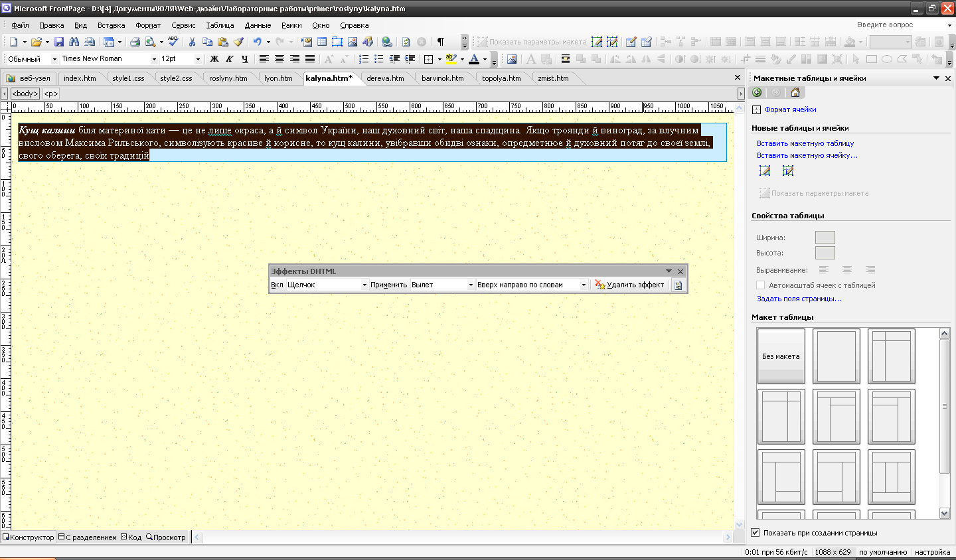Screen dimensions: 956x560
Task: Click the Insert Hyperlink globe icon
Action: coord(386,42)
